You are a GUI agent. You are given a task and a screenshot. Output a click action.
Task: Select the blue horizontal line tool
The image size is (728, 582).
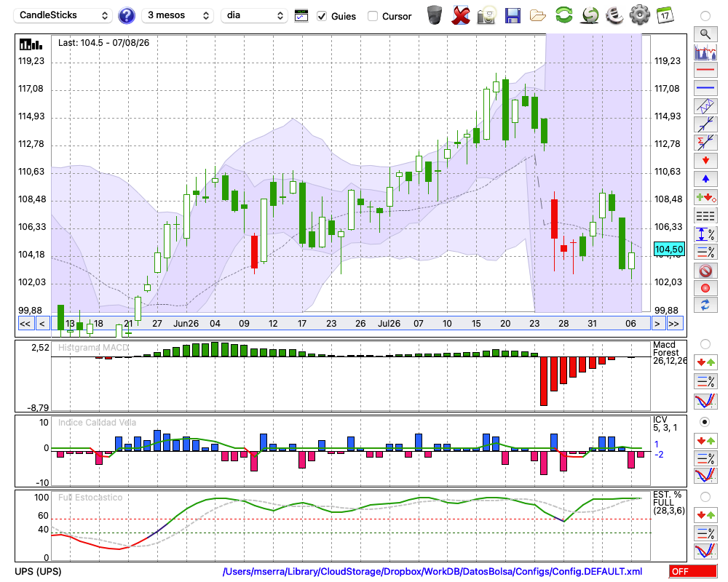(x=705, y=88)
